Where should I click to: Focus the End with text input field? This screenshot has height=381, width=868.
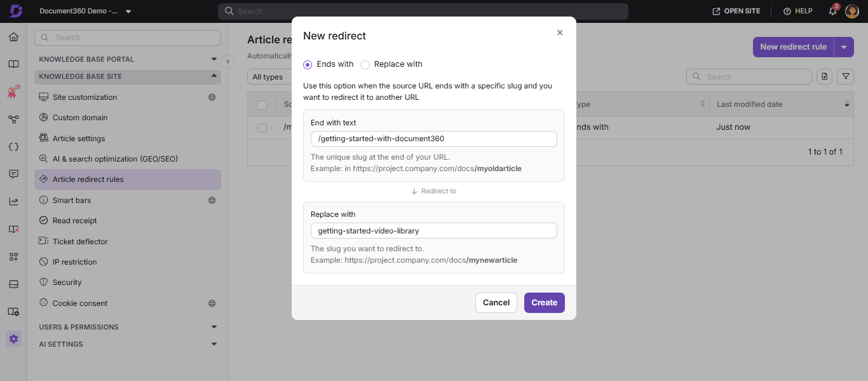pyautogui.click(x=434, y=139)
